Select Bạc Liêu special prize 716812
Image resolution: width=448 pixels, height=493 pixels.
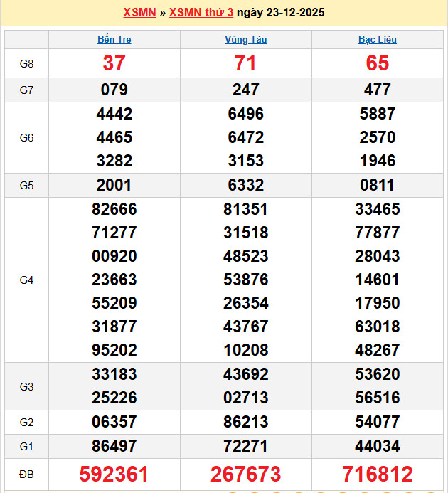(377, 474)
